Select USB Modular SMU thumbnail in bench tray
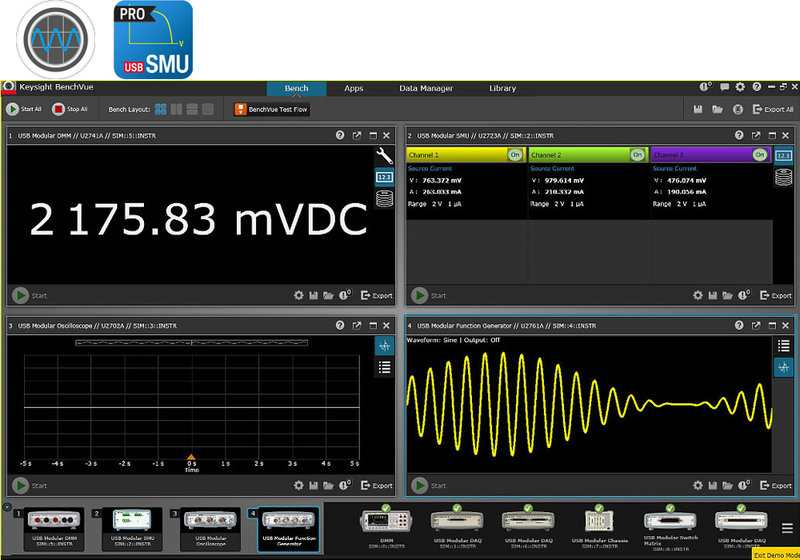 click(x=132, y=529)
